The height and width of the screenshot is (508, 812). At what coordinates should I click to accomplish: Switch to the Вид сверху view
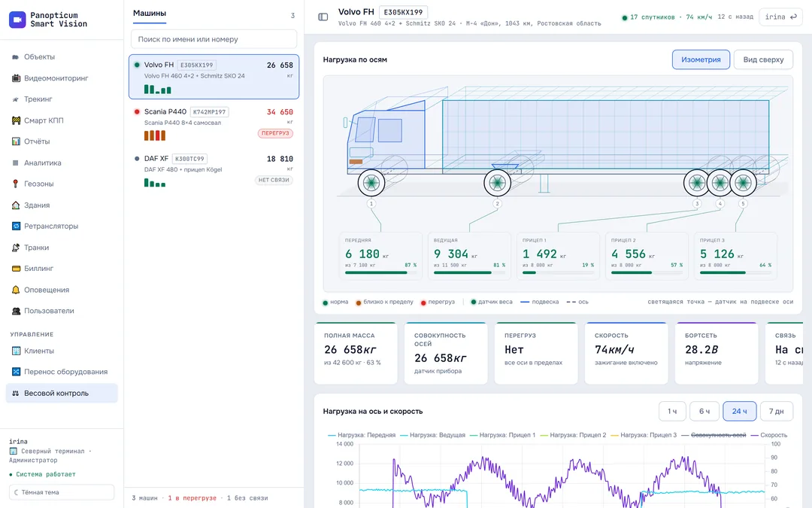(763, 59)
